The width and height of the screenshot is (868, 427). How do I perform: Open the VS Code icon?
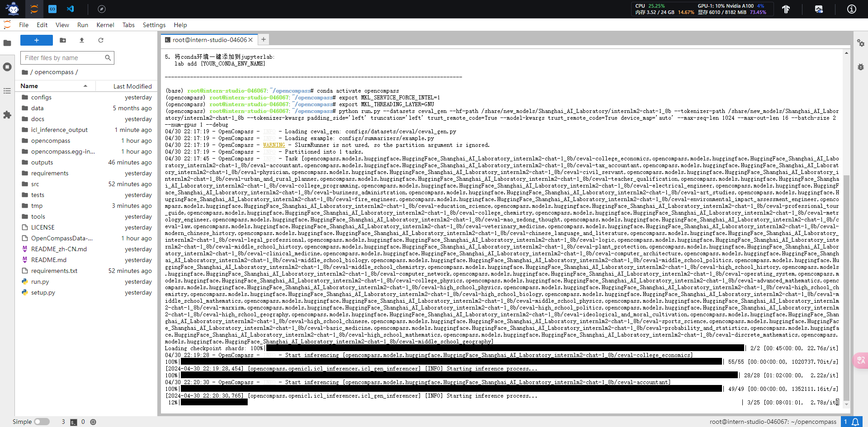point(71,9)
